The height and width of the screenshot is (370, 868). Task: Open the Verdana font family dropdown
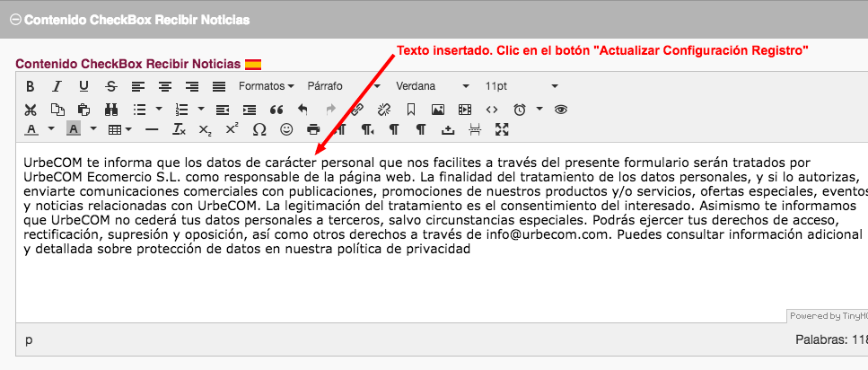(x=433, y=86)
